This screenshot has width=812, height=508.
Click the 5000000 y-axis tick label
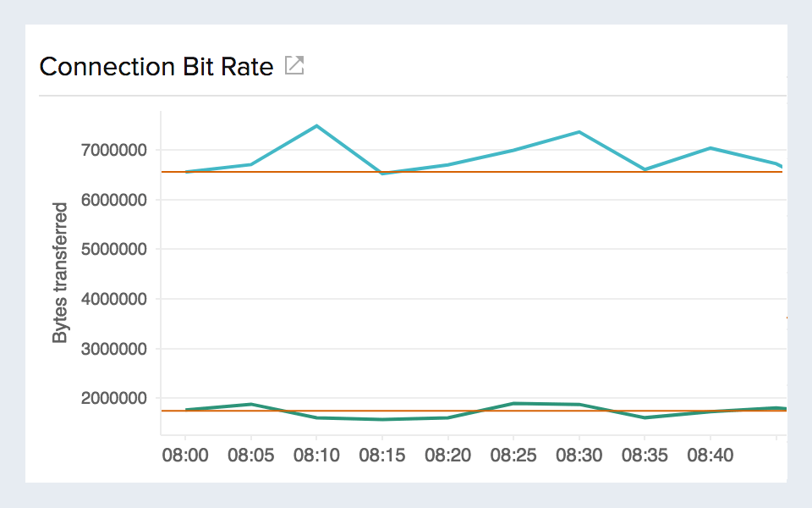pyautogui.click(x=112, y=249)
